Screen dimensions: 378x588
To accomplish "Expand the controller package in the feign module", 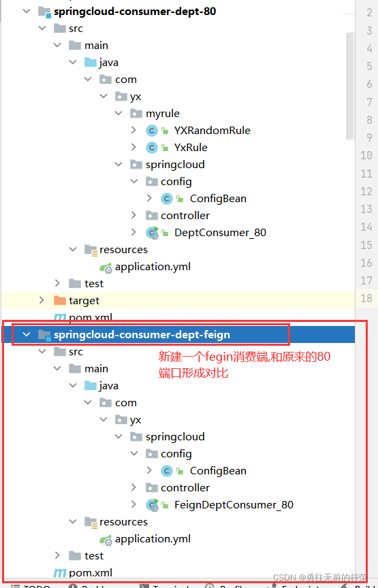I will point(133,487).
